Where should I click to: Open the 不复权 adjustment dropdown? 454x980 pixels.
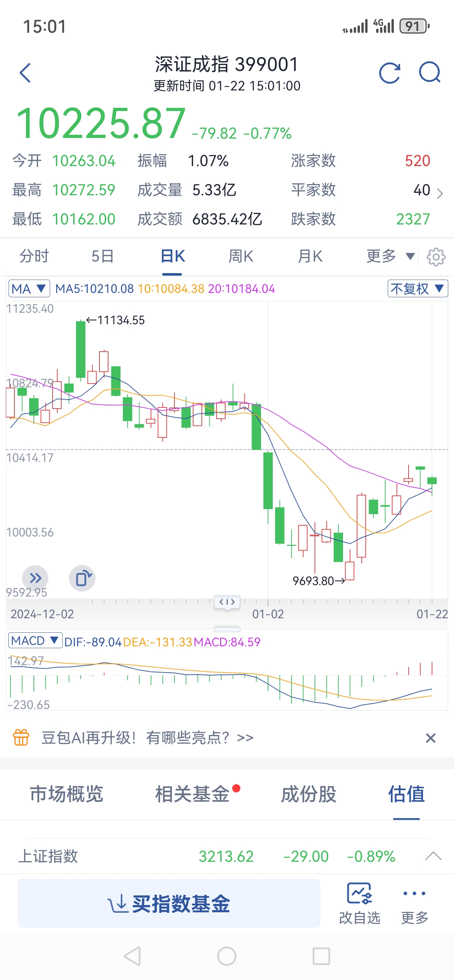point(417,289)
